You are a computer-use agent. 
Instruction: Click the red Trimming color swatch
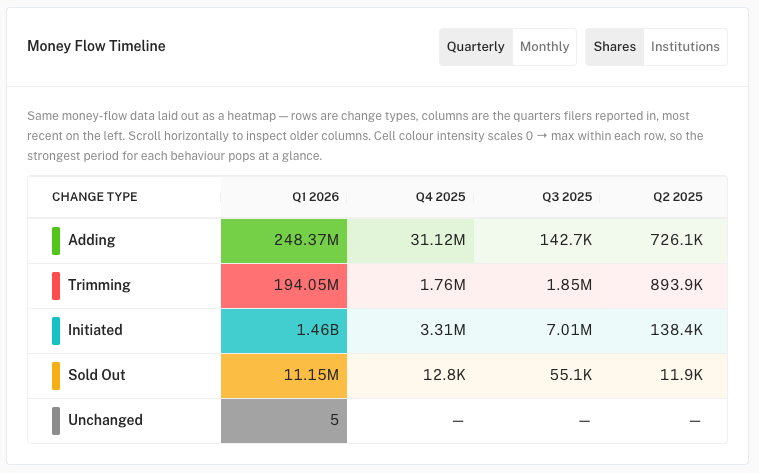pos(56,286)
